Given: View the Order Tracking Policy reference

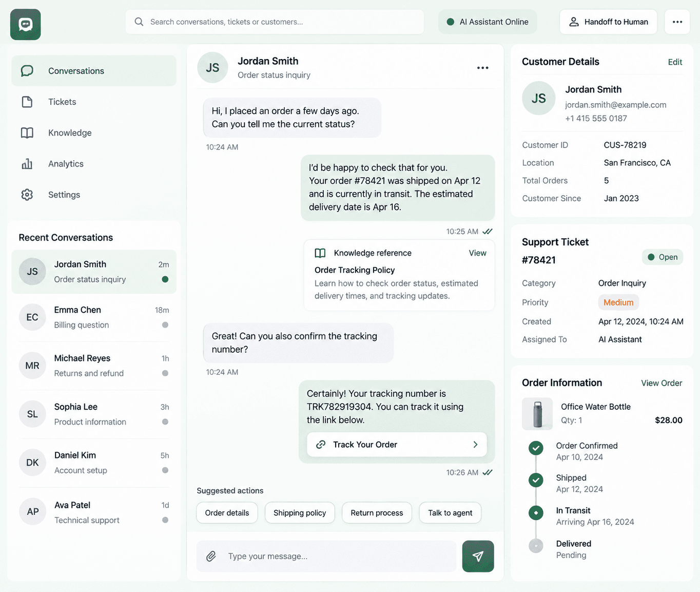Looking at the screenshot, I should 477,253.
